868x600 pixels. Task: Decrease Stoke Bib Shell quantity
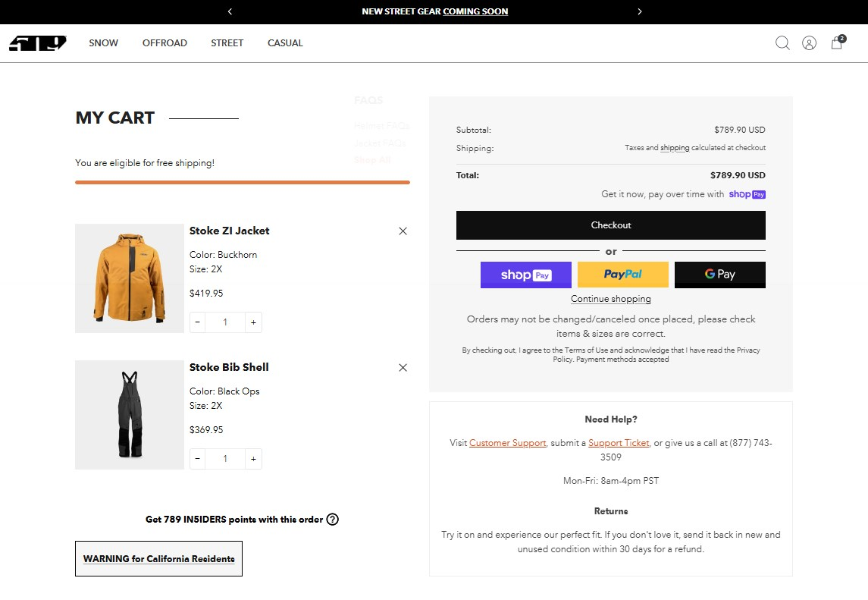tap(198, 459)
